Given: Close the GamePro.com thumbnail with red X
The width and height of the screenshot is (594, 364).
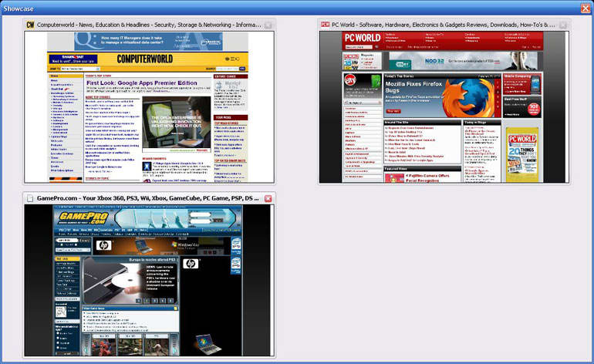Looking at the screenshot, I should pyautogui.click(x=268, y=198).
